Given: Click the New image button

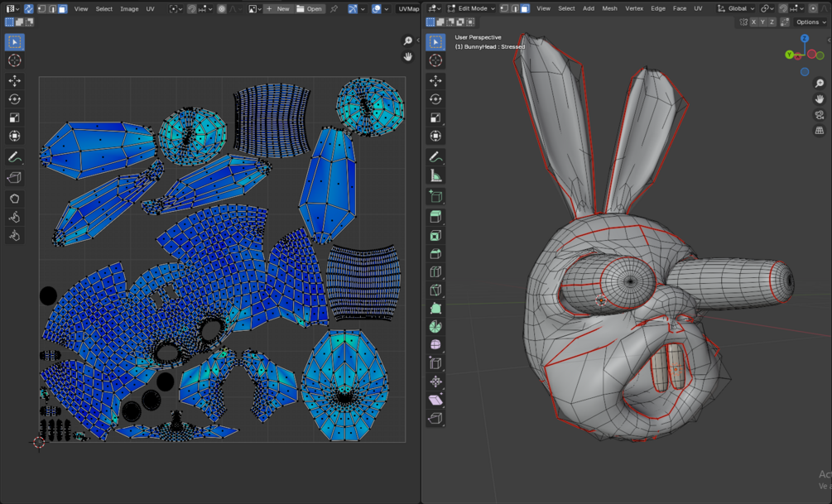Looking at the screenshot, I should [278, 8].
